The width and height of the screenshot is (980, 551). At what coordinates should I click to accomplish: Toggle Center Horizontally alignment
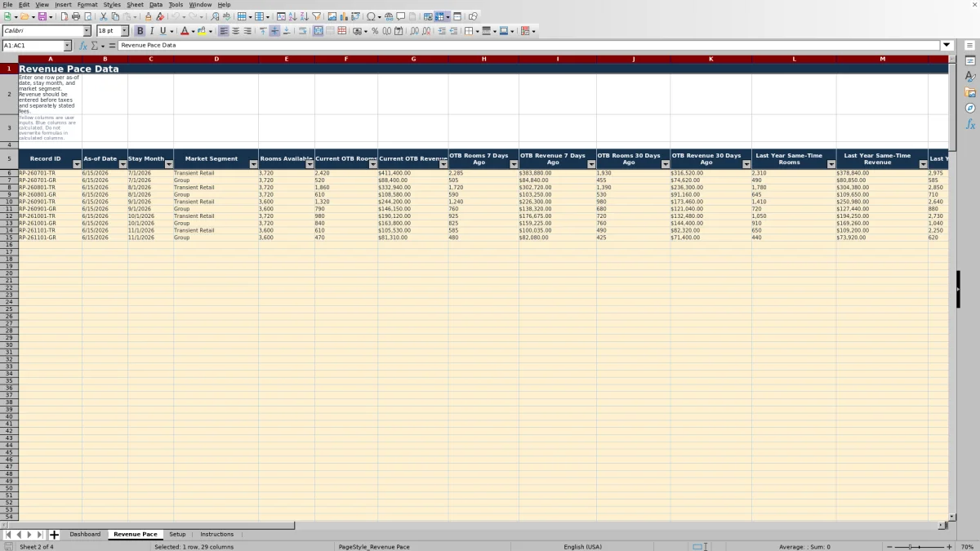pos(236,31)
